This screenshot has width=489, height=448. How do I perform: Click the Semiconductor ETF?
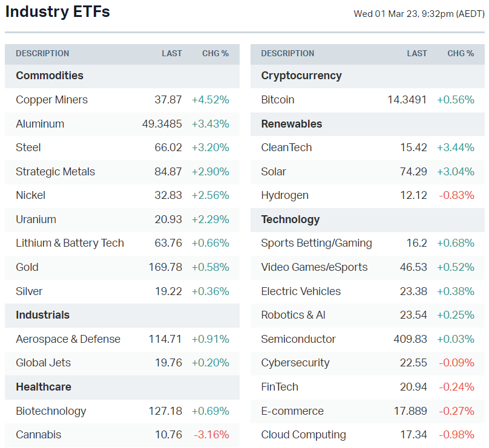[x=298, y=339]
